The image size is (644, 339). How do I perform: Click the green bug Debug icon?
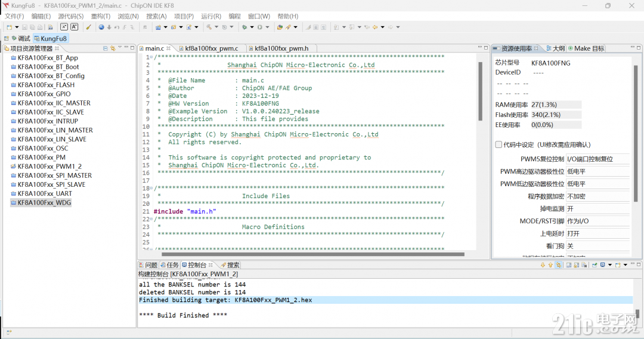click(x=244, y=27)
